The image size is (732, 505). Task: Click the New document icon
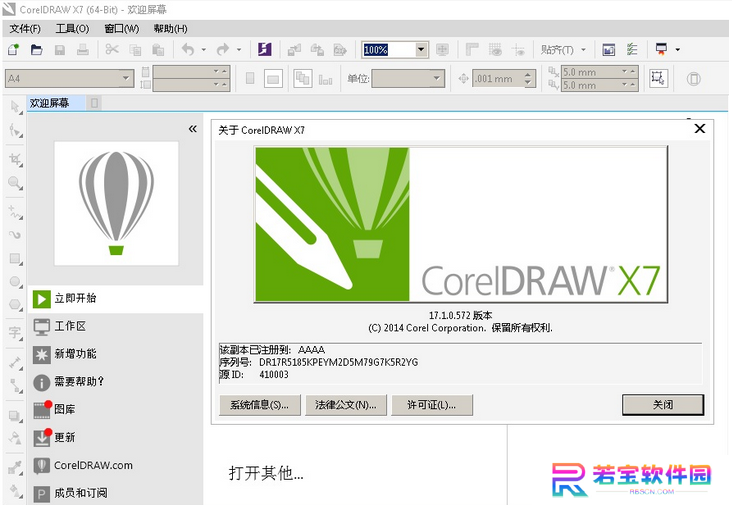14,49
